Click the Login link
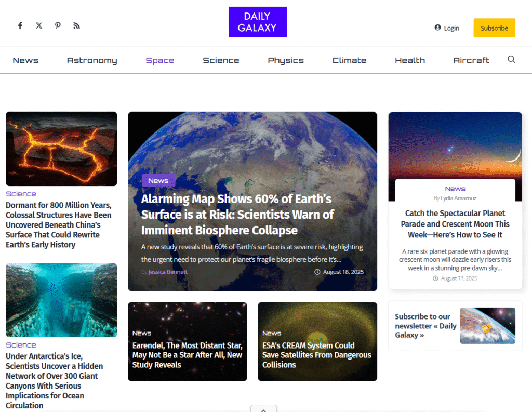532x412 pixels. [x=451, y=28]
